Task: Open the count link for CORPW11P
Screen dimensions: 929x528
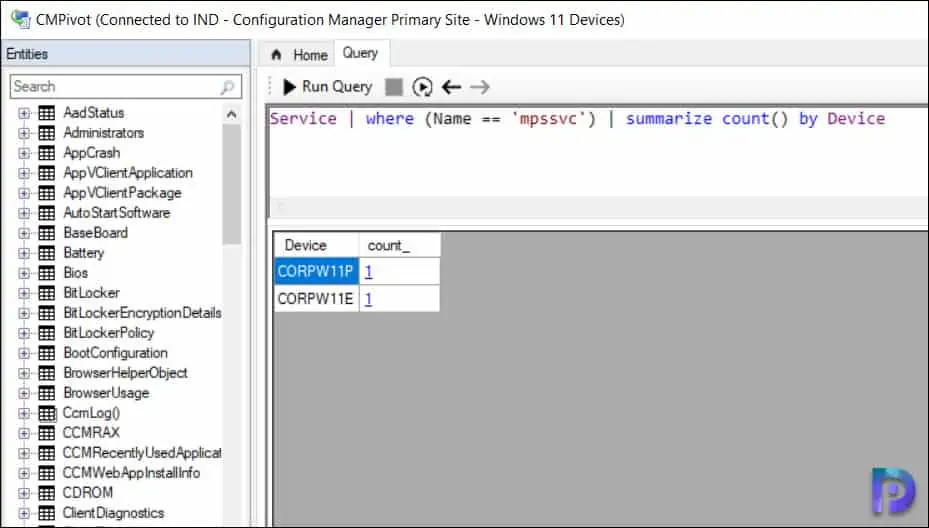Action: [x=369, y=272]
